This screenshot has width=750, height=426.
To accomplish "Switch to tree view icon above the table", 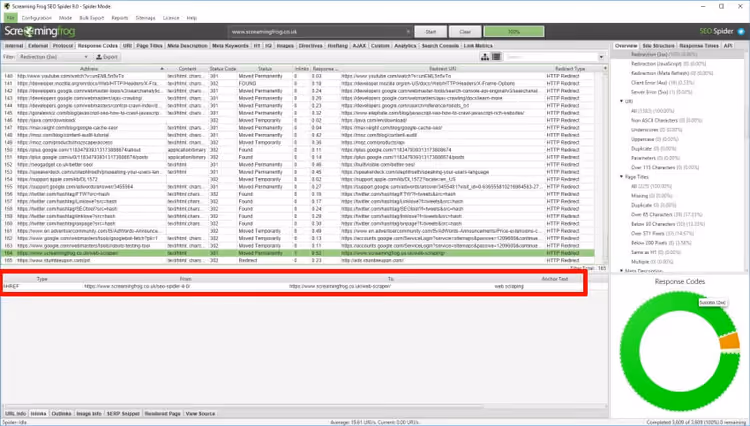I will [485, 57].
